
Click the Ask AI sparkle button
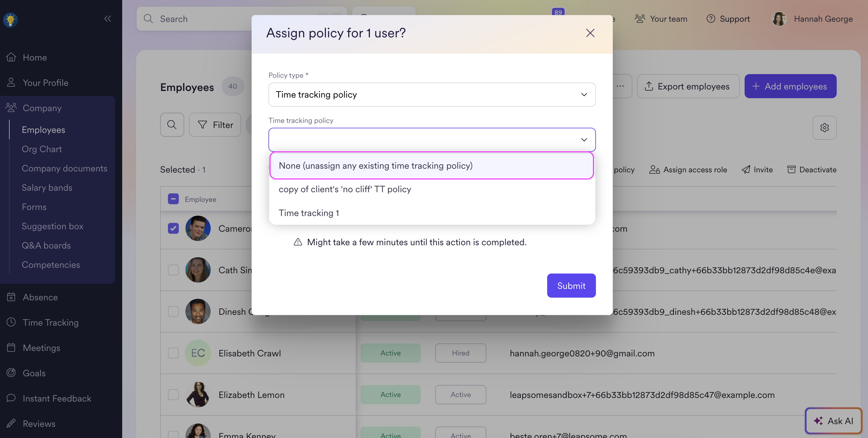pos(833,421)
